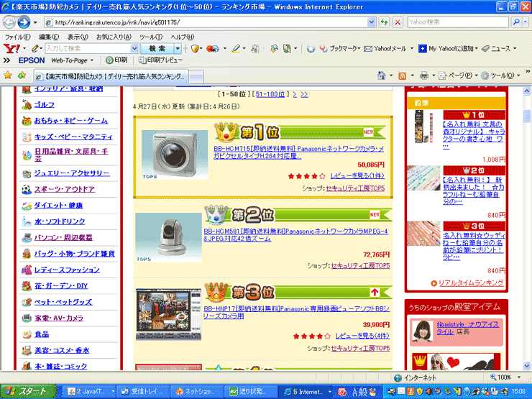Click the golf bag icon beside ゴルフ

tap(27, 105)
